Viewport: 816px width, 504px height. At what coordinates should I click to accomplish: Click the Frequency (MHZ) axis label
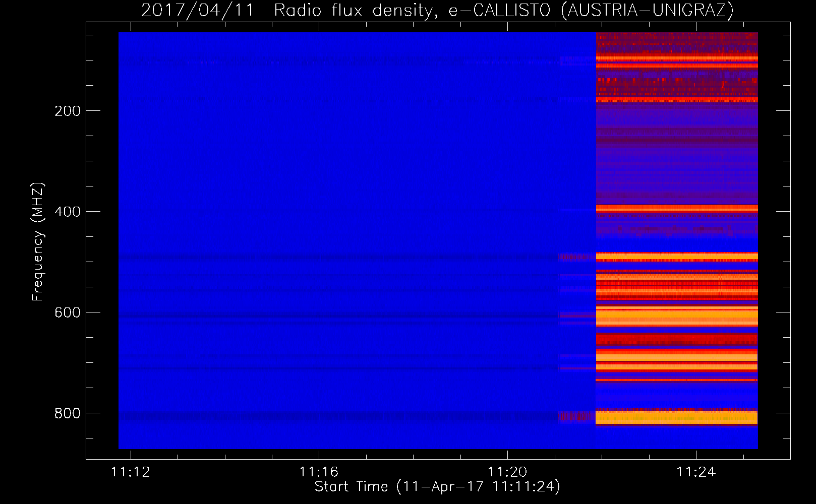click(38, 242)
